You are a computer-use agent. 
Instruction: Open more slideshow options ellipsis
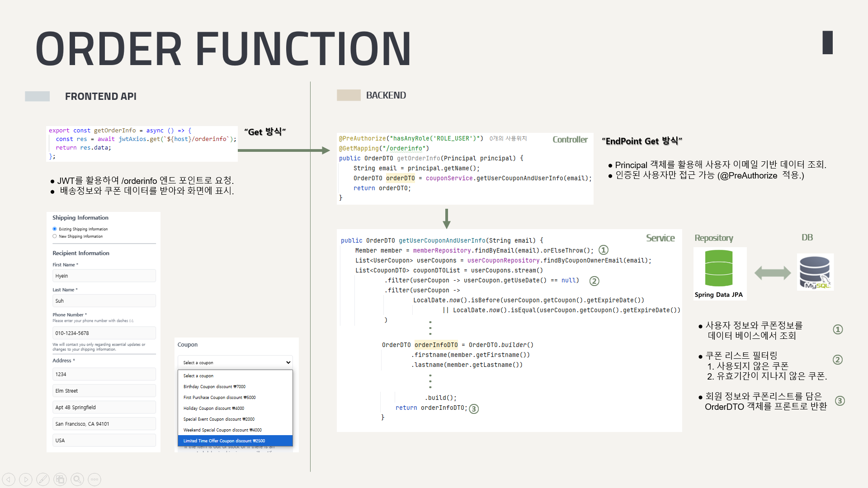click(x=94, y=479)
